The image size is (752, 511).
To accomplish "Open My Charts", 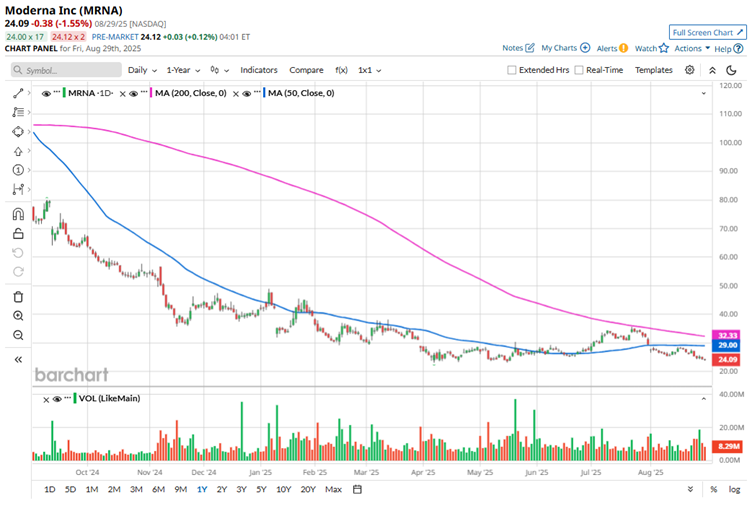I will coord(565,48).
